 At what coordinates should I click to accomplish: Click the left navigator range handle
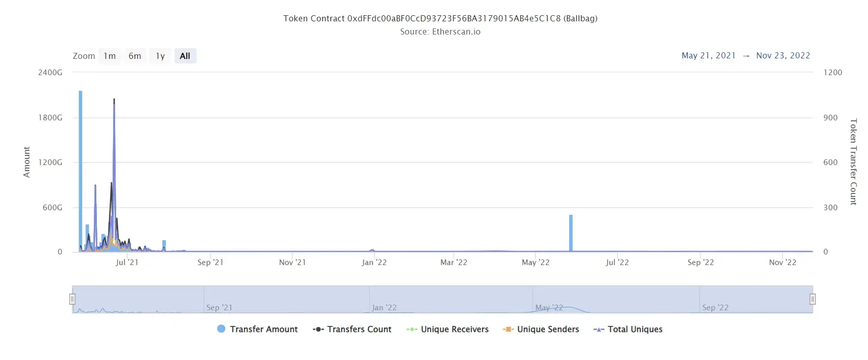click(73, 299)
